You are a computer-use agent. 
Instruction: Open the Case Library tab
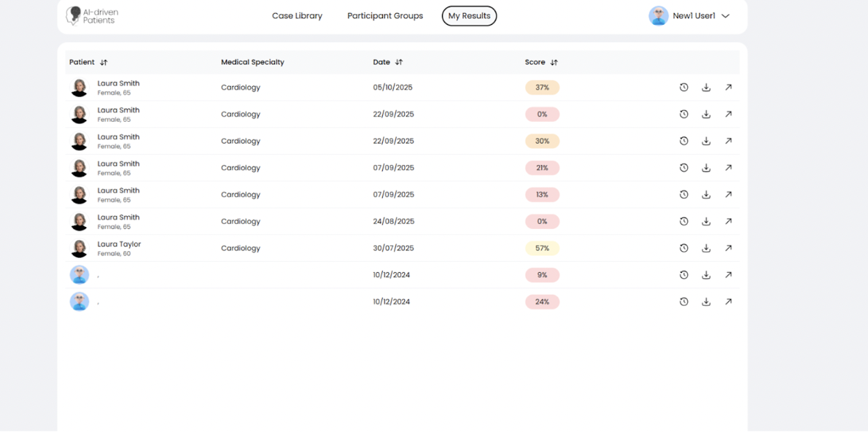tap(297, 16)
